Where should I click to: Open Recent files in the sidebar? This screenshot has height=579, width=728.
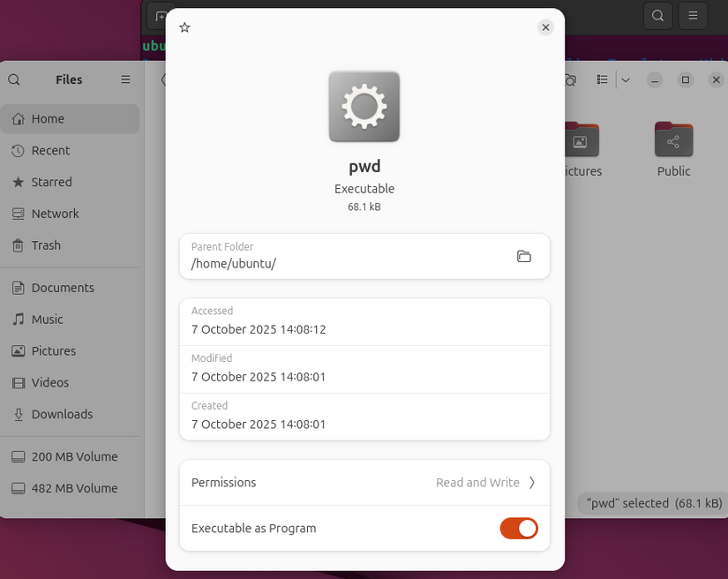pyautogui.click(x=51, y=150)
